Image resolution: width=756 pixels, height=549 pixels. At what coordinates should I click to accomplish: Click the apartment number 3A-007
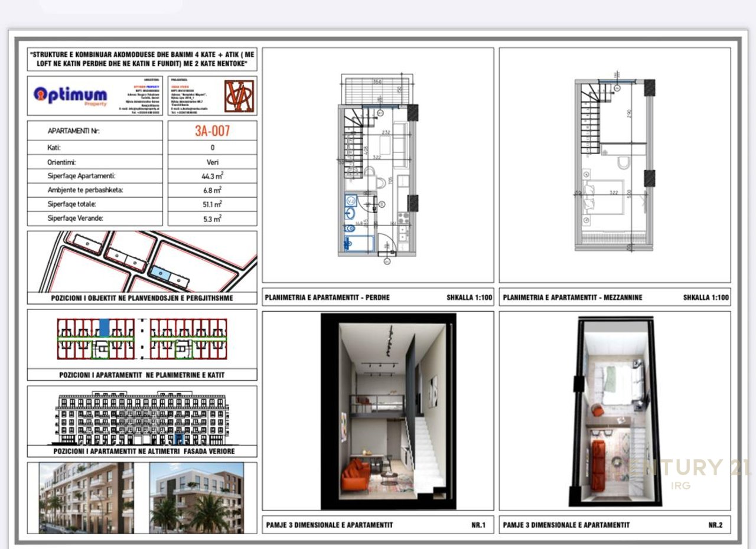pyautogui.click(x=212, y=130)
